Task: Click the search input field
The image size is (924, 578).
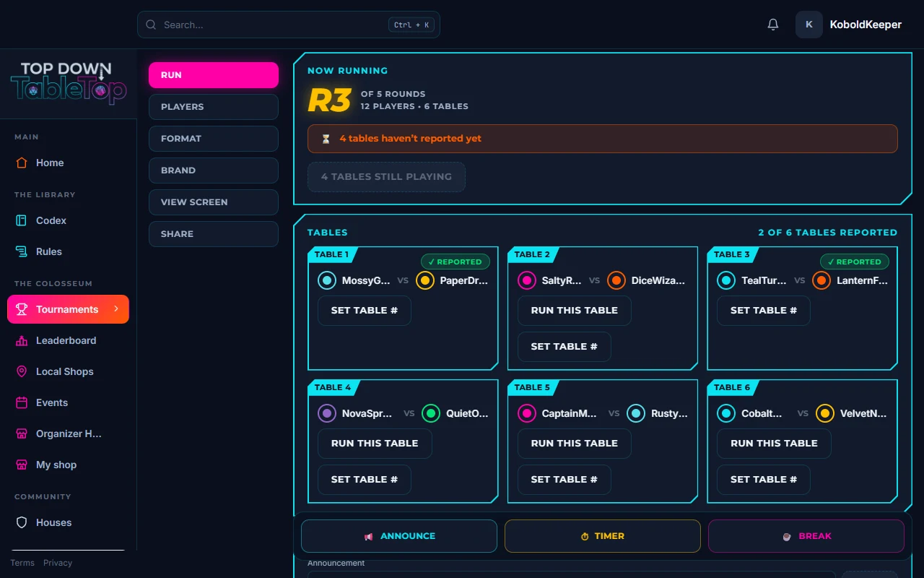Action: [289, 25]
